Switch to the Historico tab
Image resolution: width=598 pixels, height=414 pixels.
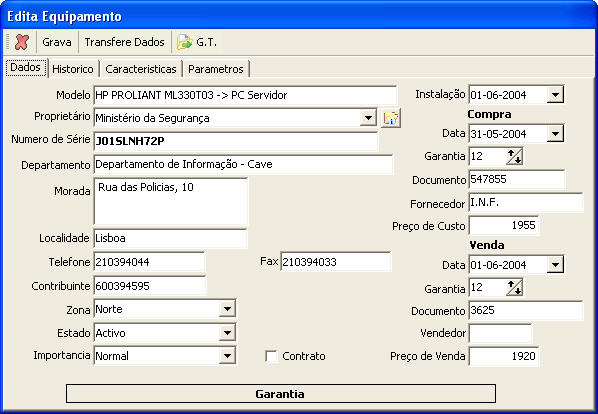pos(73,69)
